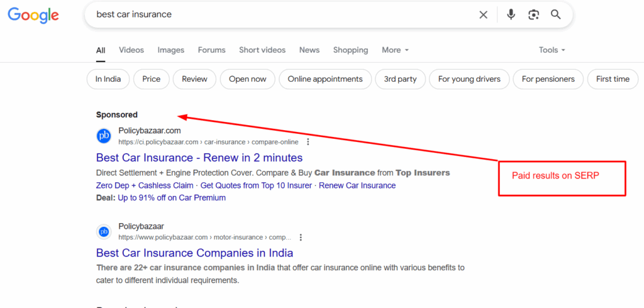Open Google Lens image search icon
The height and width of the screenshot is (308, 644).
tap(533, 15)
